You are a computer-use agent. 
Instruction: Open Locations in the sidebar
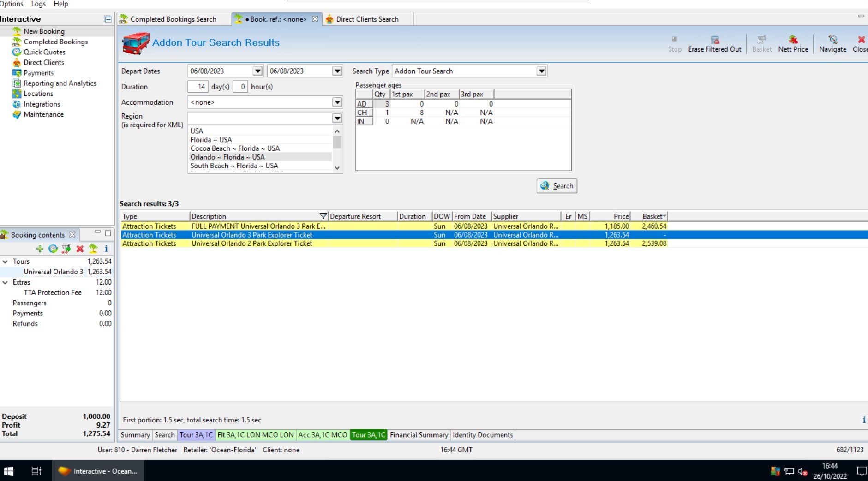pos(38,94)
